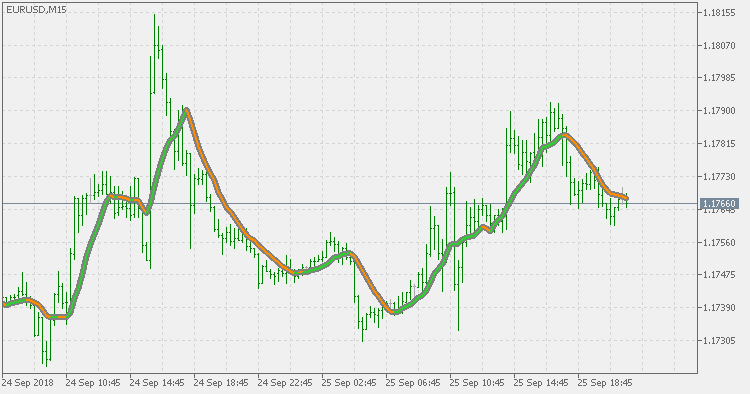Image resolution: width=750 pixels, height=394 pixels.
Task: Click the 25 Sep 02:45 time label
Action: (349, 383)
